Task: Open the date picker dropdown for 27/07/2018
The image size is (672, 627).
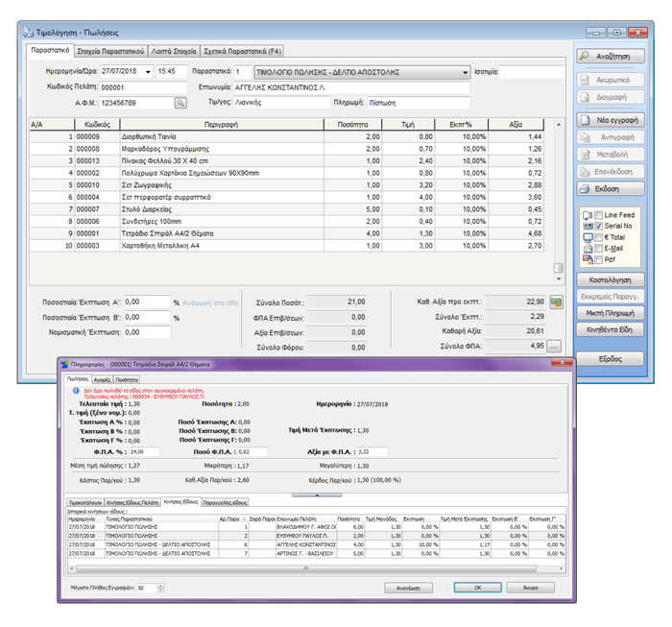Action: (148, 72)
